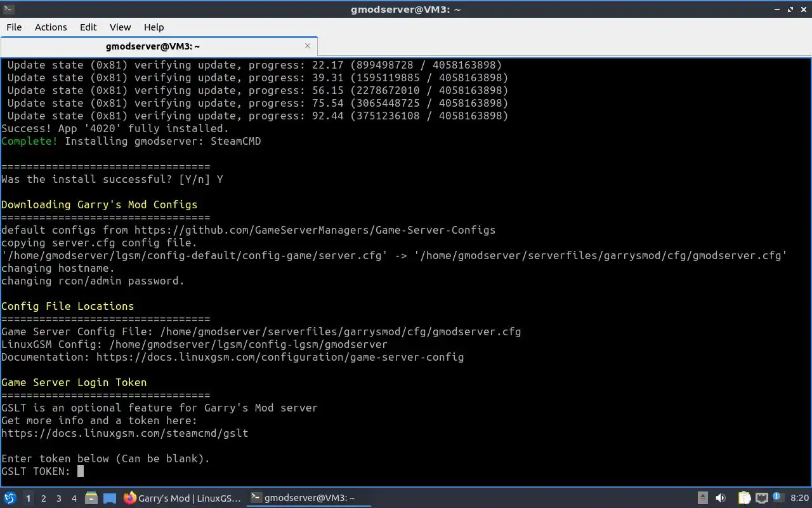
Task: Click the wired network status tray icon
Action: (762, 498)
